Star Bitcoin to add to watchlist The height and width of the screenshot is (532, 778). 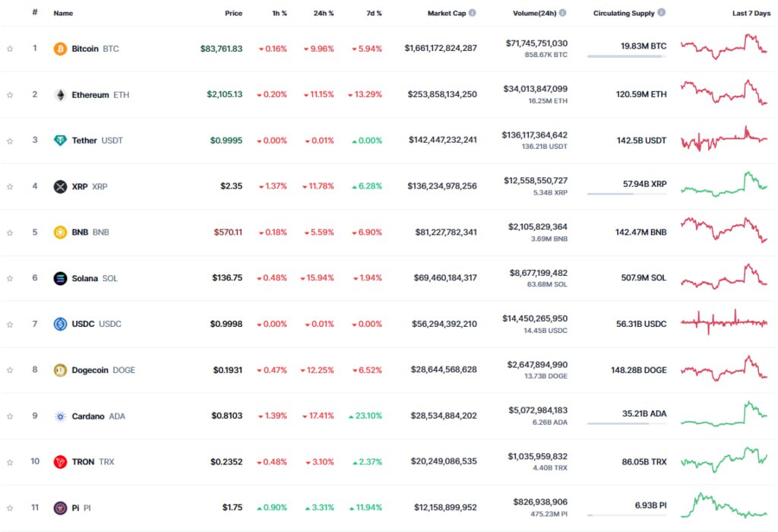point(10,49)
